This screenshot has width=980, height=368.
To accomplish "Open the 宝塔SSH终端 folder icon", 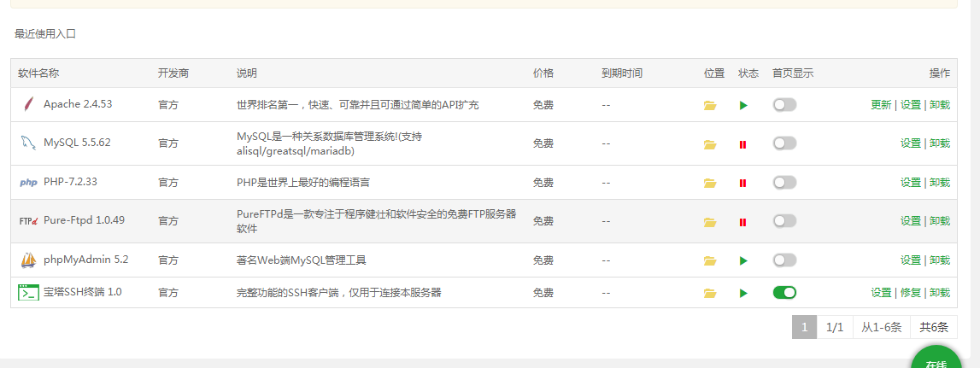I will tap(709, 293).
